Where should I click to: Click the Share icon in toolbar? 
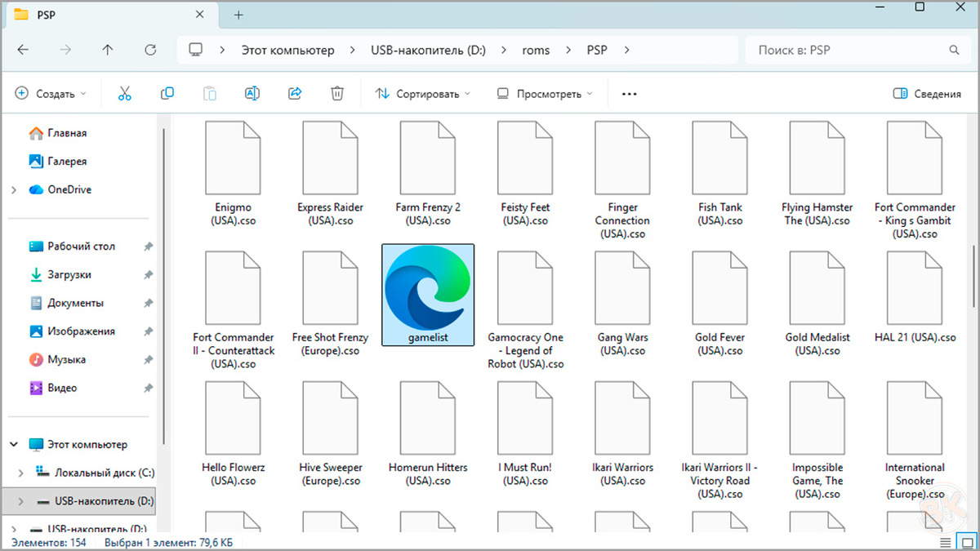pyautogui.click(x=295, y=94)
